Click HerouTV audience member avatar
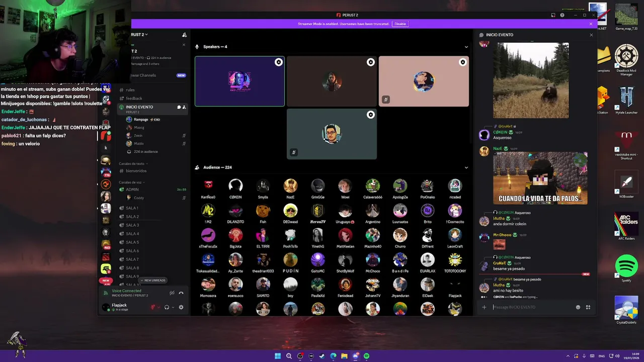The height and width of the screenshot is (362, 644). pyautogui.click(x=317, y=210)
